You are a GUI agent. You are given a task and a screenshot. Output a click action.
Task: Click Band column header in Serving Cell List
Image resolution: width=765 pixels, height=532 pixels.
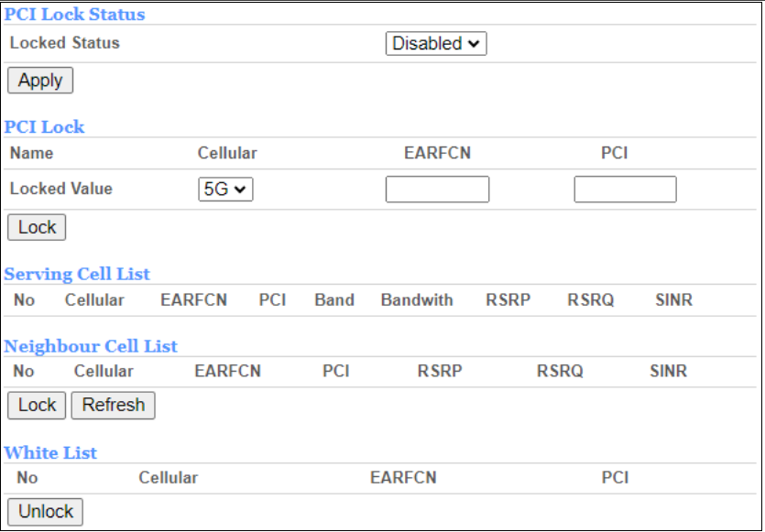333,300
